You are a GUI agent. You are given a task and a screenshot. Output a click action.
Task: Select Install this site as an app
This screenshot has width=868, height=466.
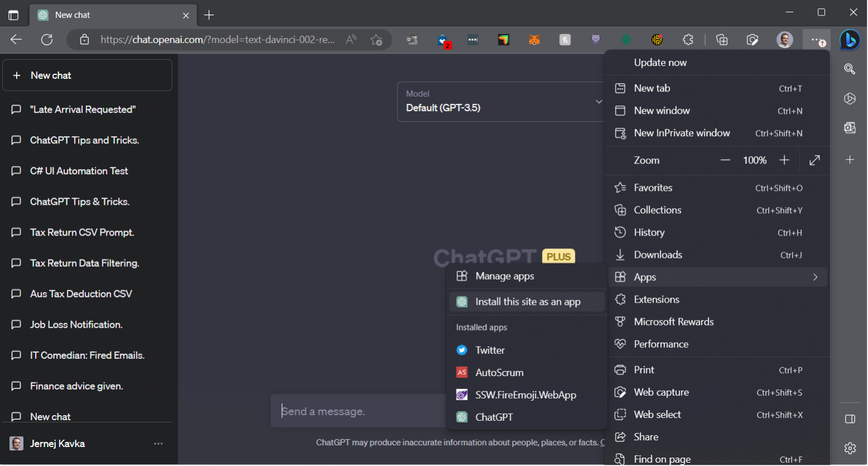pos(527,302)
